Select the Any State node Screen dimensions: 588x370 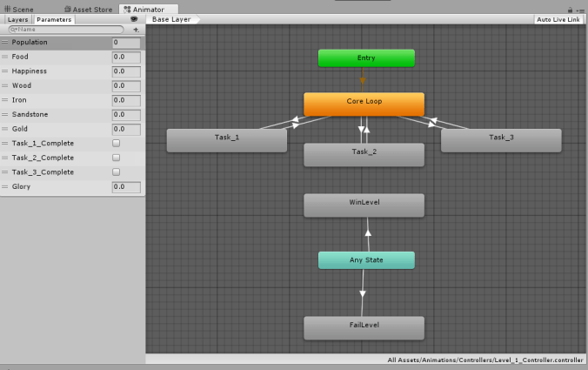point(366,260)
